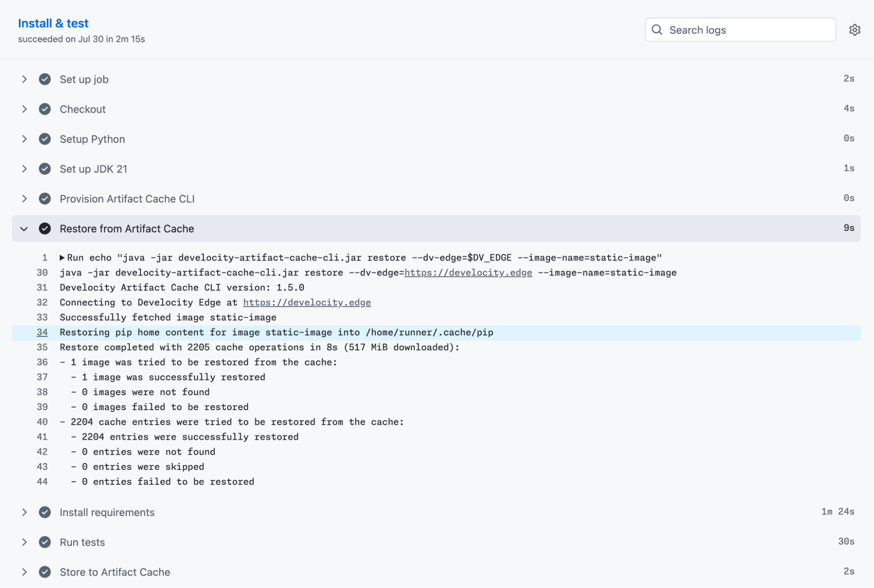
Task: Click 'succeeded on Jul 30 in 2m 15s' status
Action: pos(81,39)
